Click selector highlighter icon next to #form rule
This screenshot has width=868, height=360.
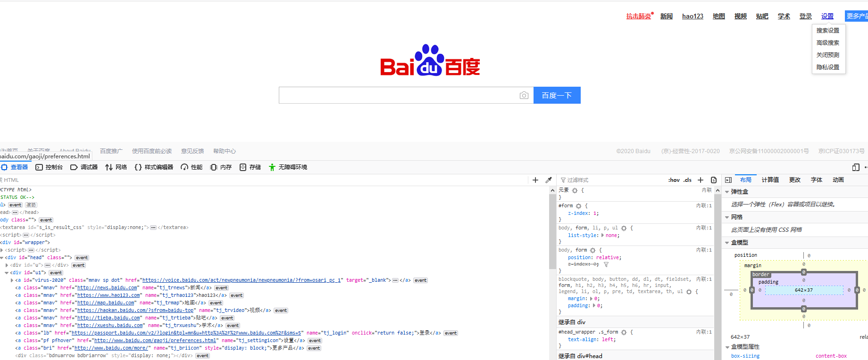(x=579, y=206)
